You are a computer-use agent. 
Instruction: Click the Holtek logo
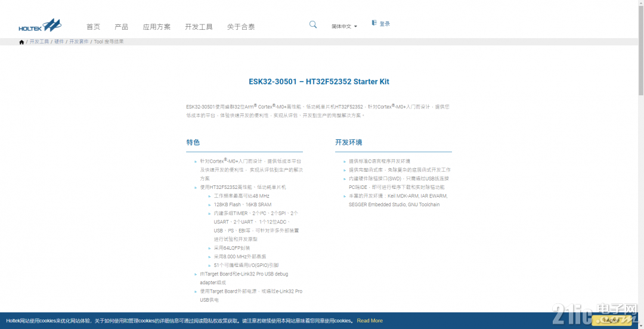40,26
